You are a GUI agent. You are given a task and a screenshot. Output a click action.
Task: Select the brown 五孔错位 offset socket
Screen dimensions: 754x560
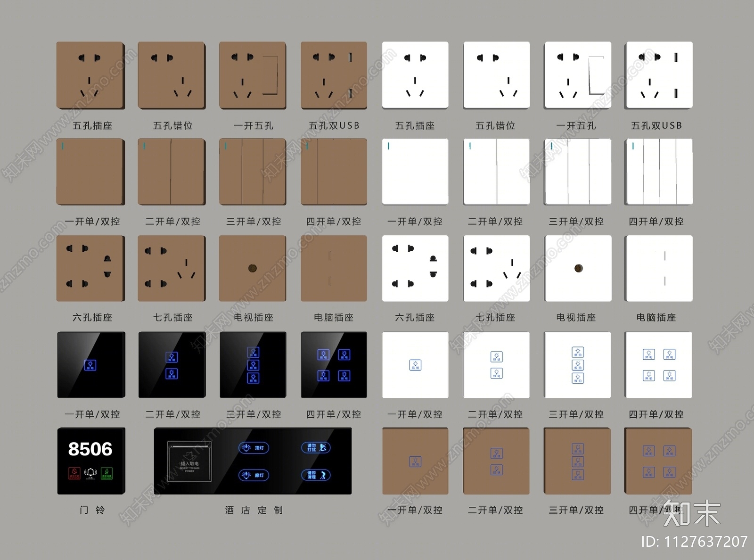click(172, 75)
